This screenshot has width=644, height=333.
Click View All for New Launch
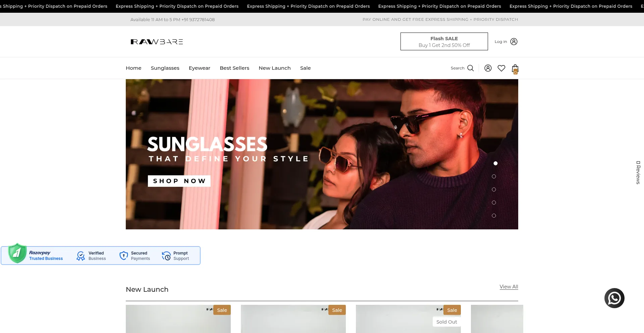coord(508,287)
